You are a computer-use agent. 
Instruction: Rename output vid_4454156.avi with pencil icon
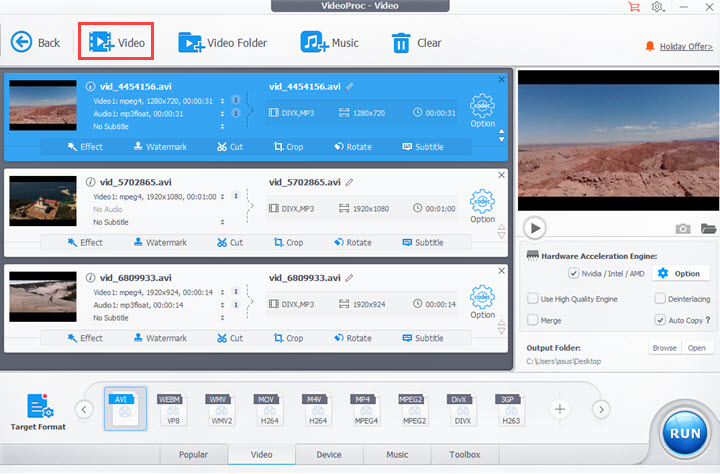click(x=349, y=86)
